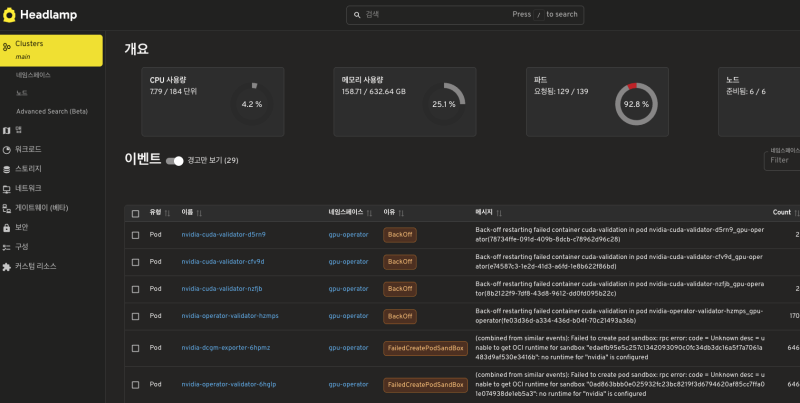The width and height of the screenshot is (800, 403).
Task: Go to Advanced Search (Beta) in sidebar
Action: (51, 111)
